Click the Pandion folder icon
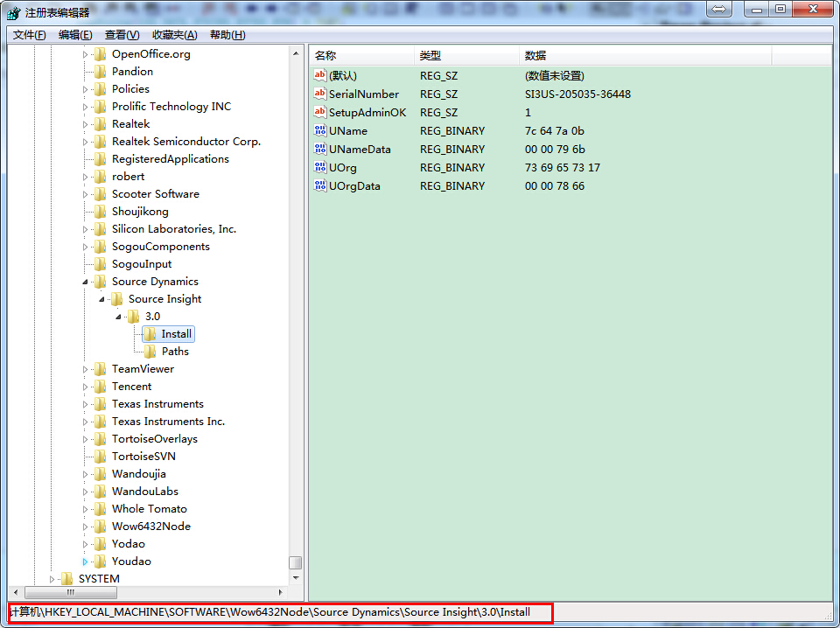Screen dimensions: 840x628 pos(100,71)
